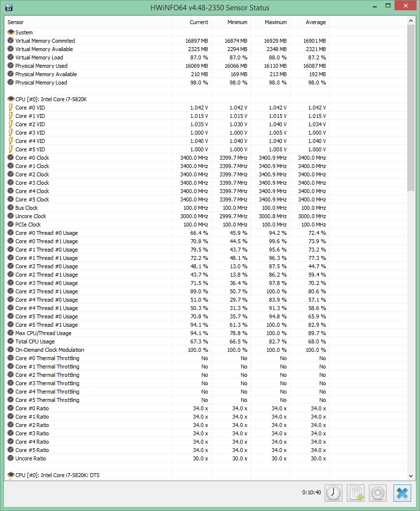Image resolution: width=420 pixels, height=511 pixels.
Task: Click the CPU DTS group chip icon
Action: tap(11, 475)
